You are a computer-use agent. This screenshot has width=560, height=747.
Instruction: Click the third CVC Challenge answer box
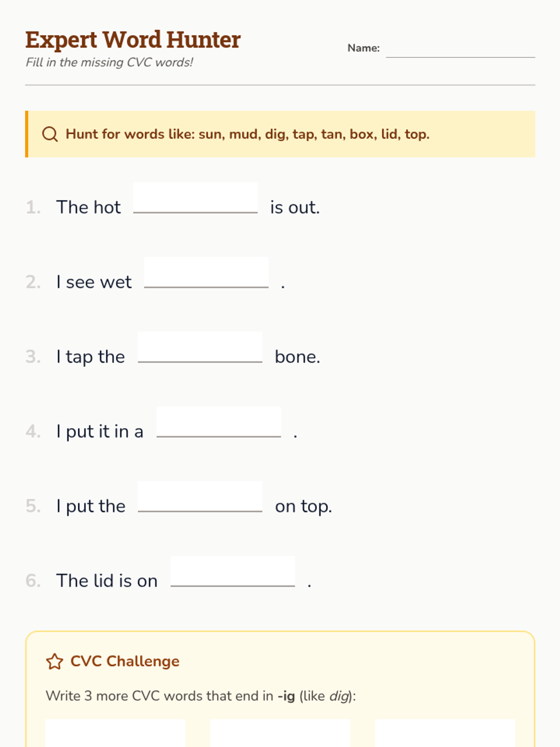(x=445, y=733)
